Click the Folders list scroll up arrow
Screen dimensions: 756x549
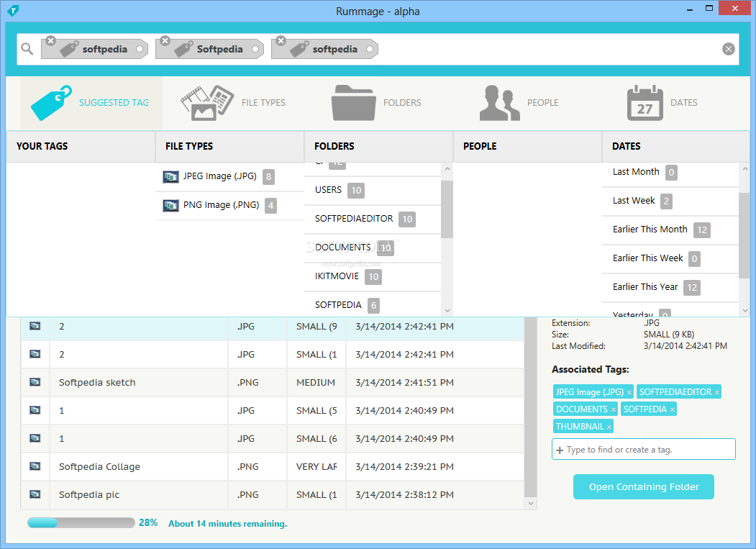click(x=447, y=169)
